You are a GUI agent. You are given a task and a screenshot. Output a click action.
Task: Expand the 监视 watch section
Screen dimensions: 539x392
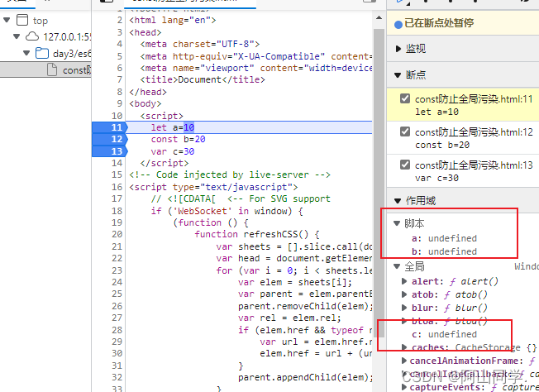(398, 49)
